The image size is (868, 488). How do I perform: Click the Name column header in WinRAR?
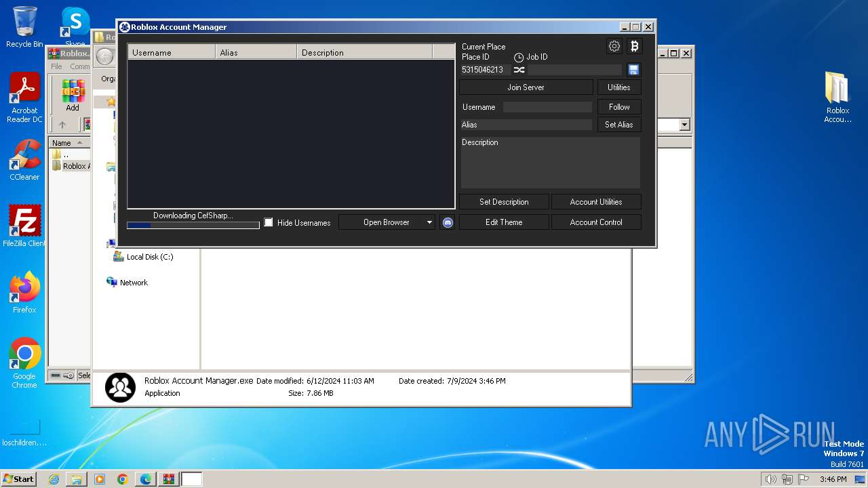pyautogui.click(x=69, y=143)
